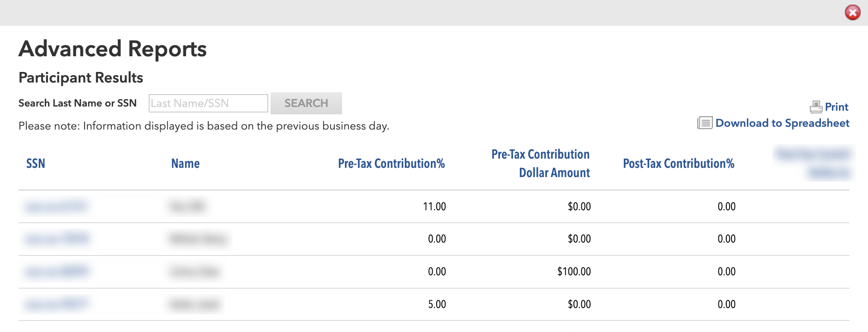
Task: Click participant name in the 11.00 row
Action: pyautogui.click(x=187, y=207)
